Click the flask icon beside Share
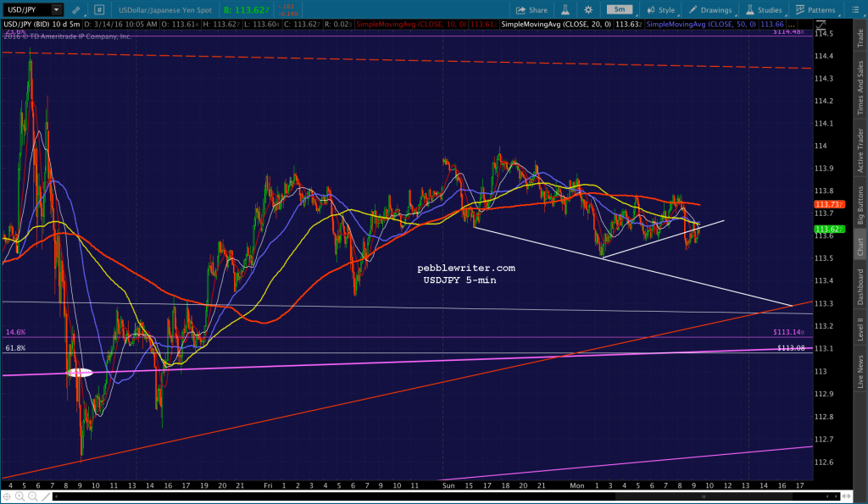The width and height of the screenshot is (868, 504). pyautogui.click(x=565, y=10)
